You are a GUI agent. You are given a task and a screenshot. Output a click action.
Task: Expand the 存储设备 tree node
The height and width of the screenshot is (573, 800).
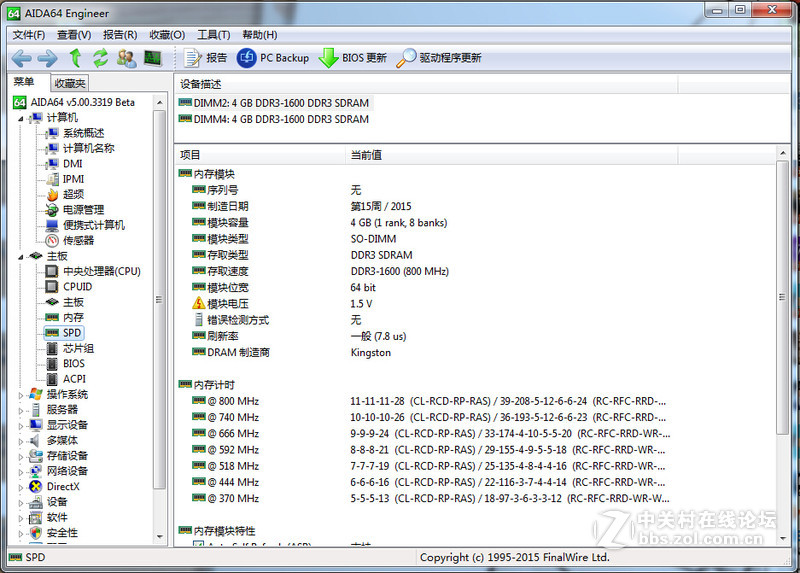click(20, 457)
